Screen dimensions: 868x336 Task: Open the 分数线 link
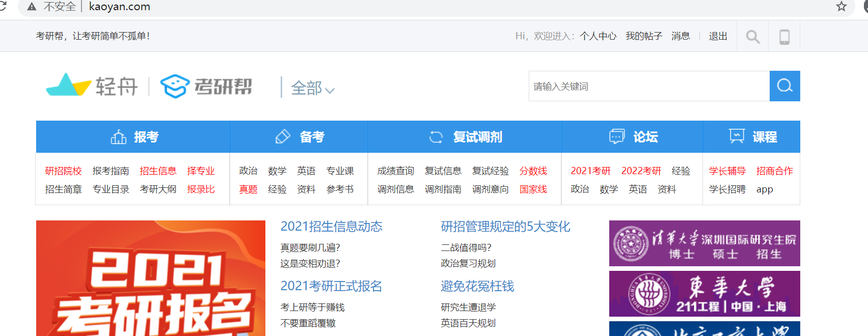click(533, 171)
